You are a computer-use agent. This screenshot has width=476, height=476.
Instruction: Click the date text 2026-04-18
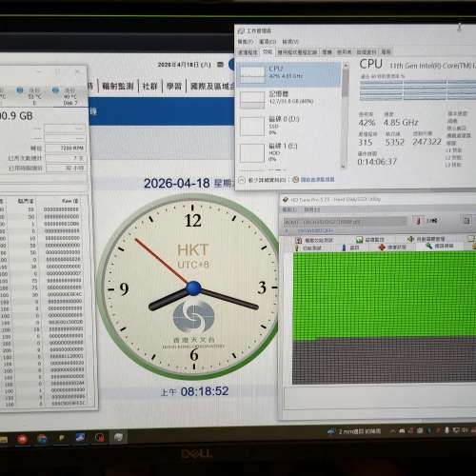[x=176, y=184]
